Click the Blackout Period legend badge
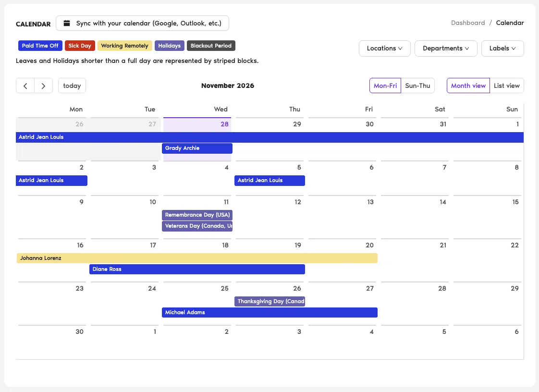 coord(211,46)
